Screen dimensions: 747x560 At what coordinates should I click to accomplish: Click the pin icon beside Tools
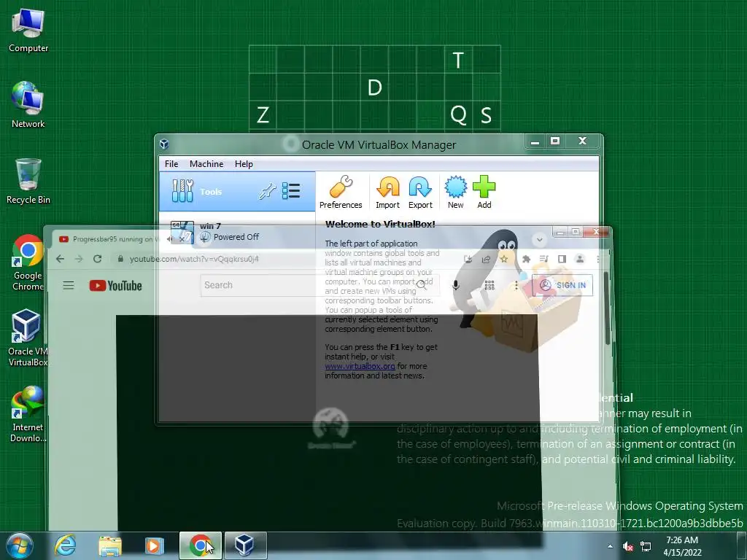point(267,192)
